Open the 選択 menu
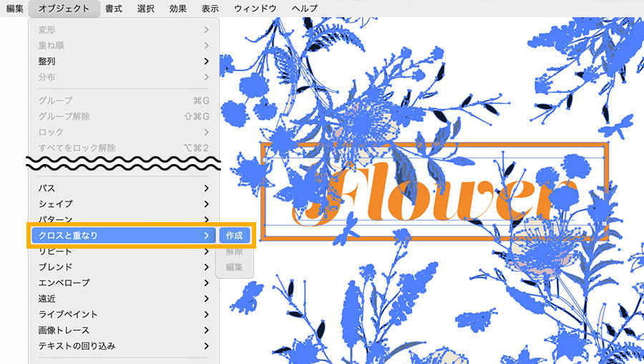 click(x=146, y=8)
